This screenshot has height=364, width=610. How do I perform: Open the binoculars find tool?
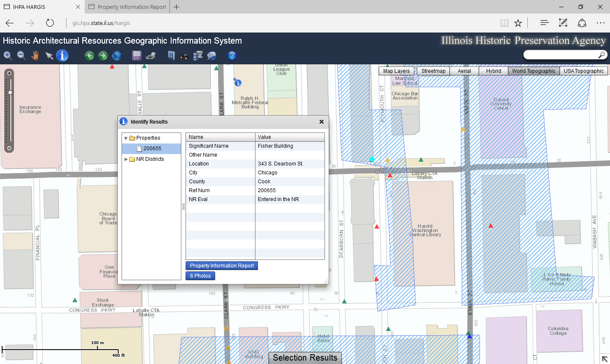184,56
